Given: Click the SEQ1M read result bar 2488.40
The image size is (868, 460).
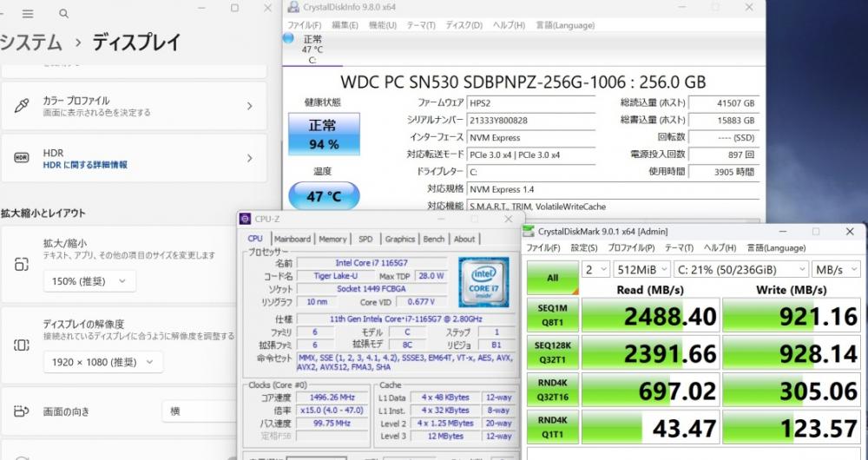Looking at the screenshot, I should point(650,316).
